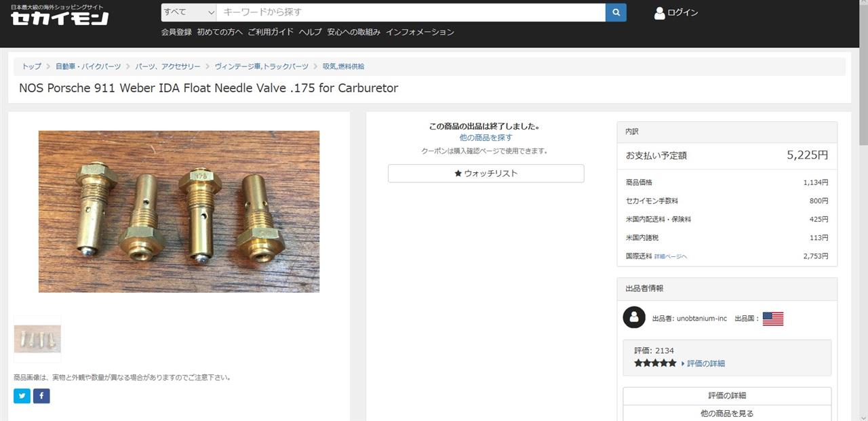The image size is (868, 421).
Task: Share the item on Facebook
Action: [x=41, y=396]
